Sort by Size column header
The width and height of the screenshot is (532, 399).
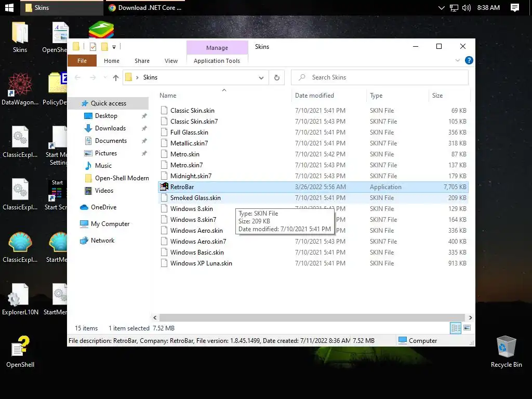(449, 96)
